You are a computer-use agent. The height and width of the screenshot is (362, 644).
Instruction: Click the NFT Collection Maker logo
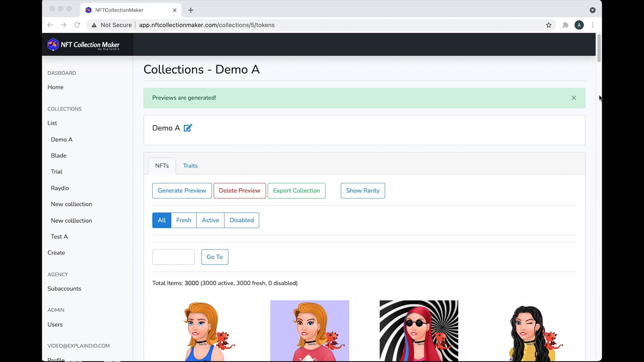pyautogui.click(x=83, y=45)
